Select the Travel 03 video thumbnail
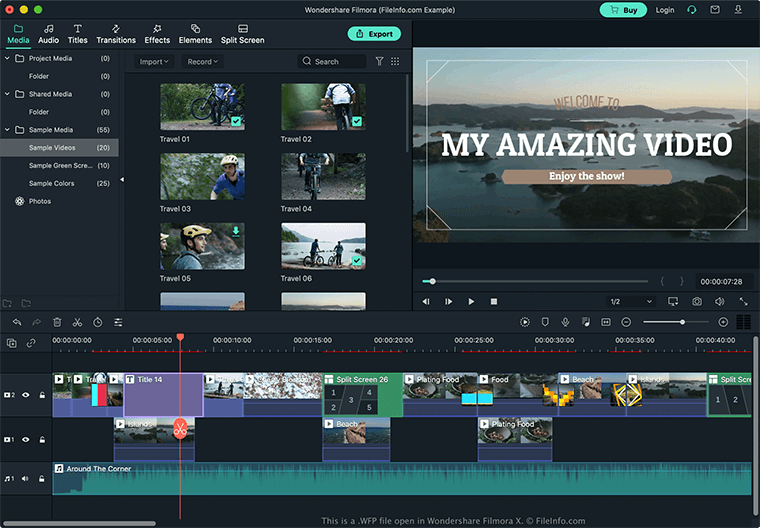Screen dimensions: 760x528 point(202,177)
